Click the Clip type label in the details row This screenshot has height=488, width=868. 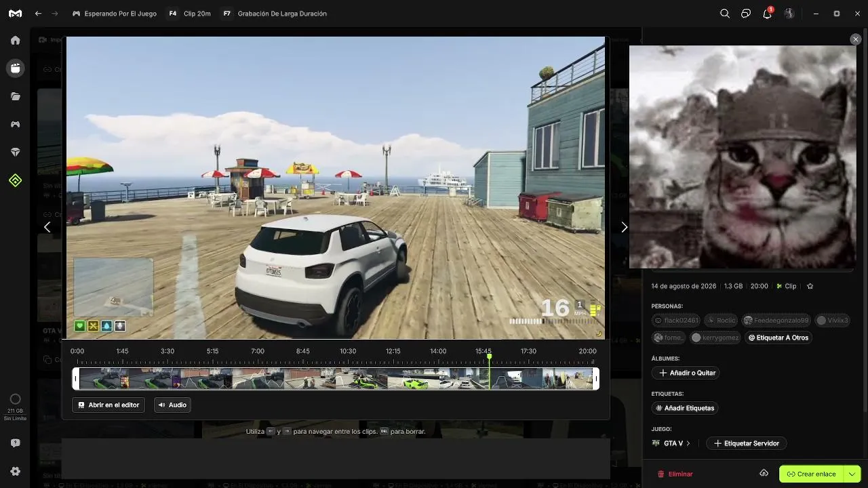(787, 286)
